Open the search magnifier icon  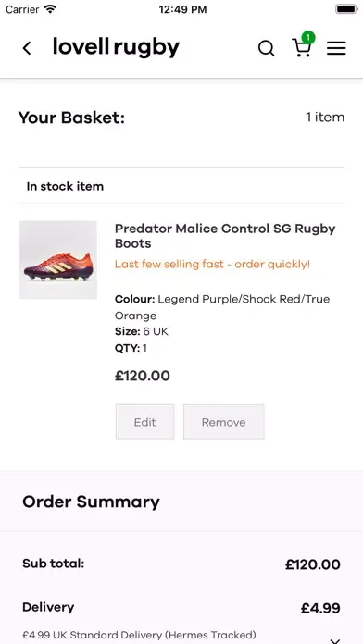pyautogui.click(x=266, y=48)
